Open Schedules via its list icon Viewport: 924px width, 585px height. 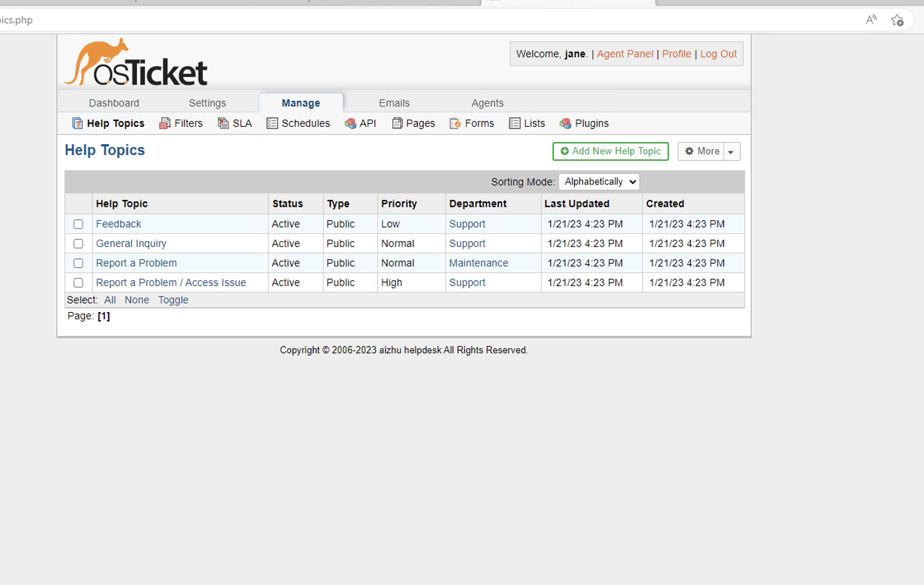272,123
